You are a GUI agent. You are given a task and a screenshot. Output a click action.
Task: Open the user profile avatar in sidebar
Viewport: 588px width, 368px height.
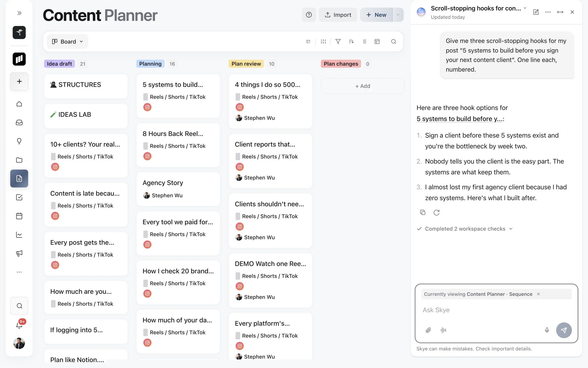[x=19, y=343]
